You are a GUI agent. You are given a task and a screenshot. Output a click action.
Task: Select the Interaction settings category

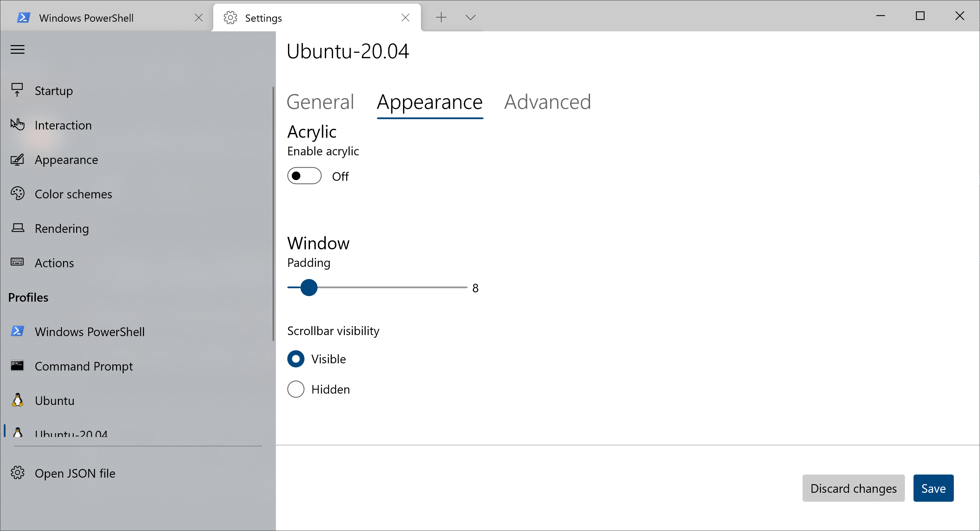63,125
